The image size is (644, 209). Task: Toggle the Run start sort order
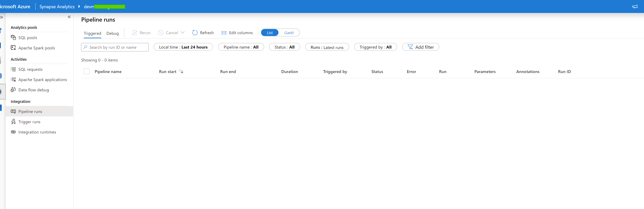(x=181, y=71)
